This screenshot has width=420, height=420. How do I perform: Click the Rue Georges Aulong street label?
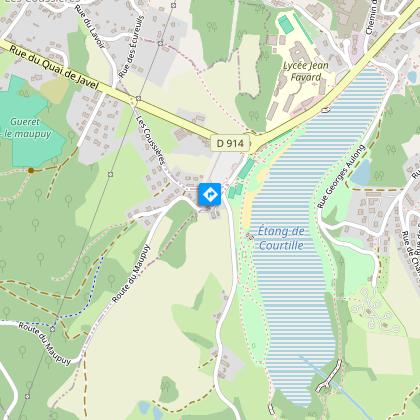click(341, 176)
